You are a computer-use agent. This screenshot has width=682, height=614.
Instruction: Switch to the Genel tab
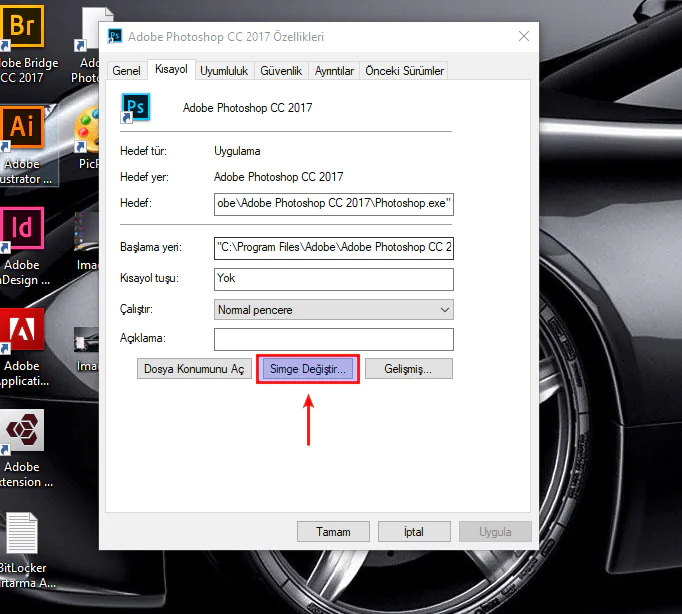point(126,71)
